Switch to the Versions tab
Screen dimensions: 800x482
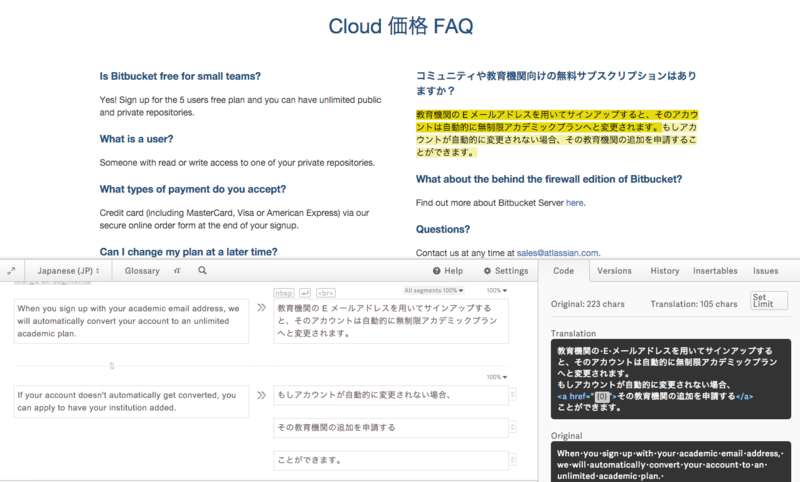click(614, 271)
